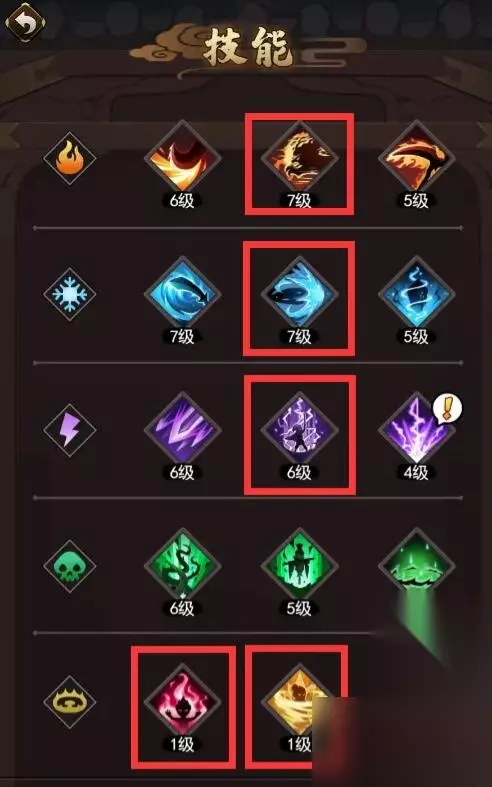Open the level 7 fire beast skill

click(299, 159)
